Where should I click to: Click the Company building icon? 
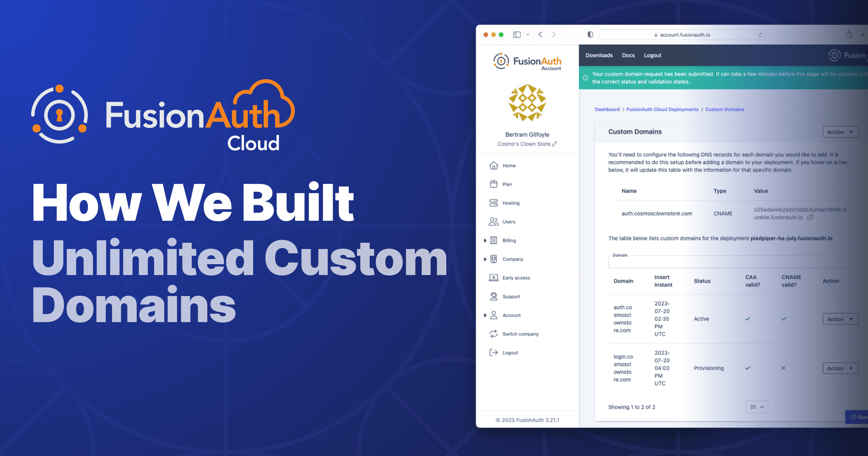494,259
